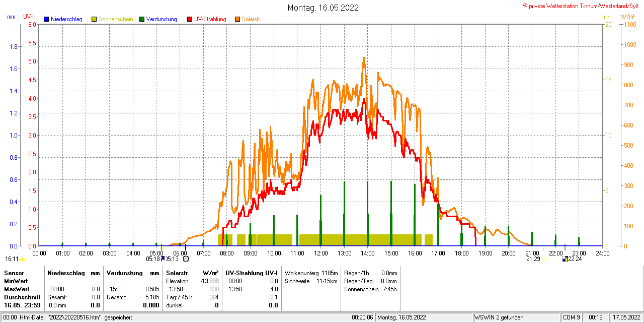Click the Sonnenschein 7:45h entry
Screen dimensions: 644x323
[370, 289]
